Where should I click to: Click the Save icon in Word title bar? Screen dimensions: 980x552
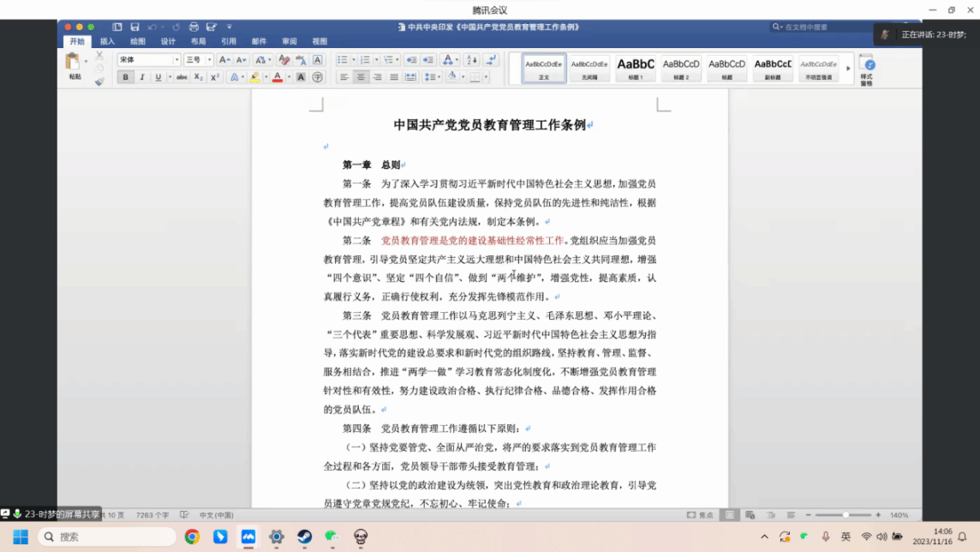[x=134, y=27]
